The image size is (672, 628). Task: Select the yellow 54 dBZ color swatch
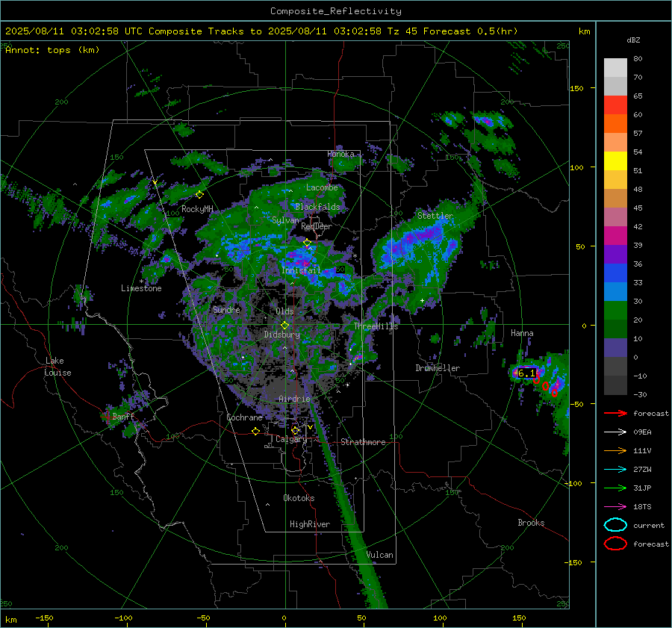[x=615, y=161]
